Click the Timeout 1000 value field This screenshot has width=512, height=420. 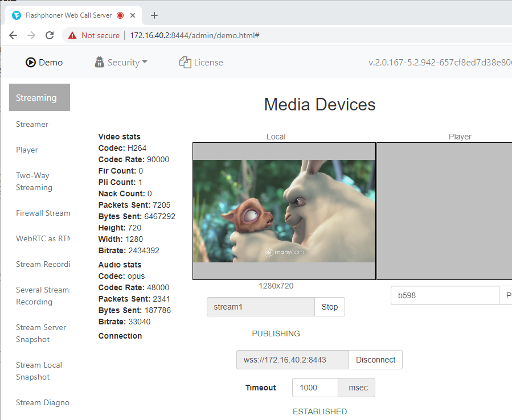coord(315,388)
